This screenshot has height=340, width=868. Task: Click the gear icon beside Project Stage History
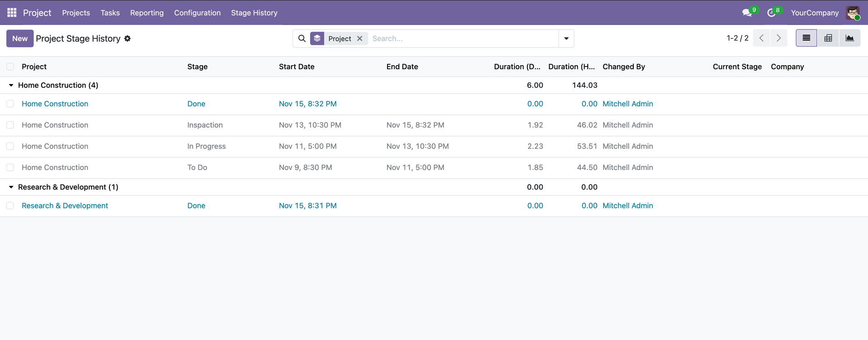pos(127,38)
